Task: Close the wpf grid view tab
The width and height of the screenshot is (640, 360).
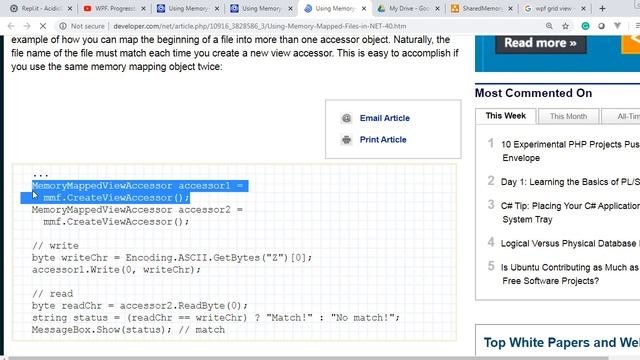Action: pyautogui.click(x=583, y=9)
